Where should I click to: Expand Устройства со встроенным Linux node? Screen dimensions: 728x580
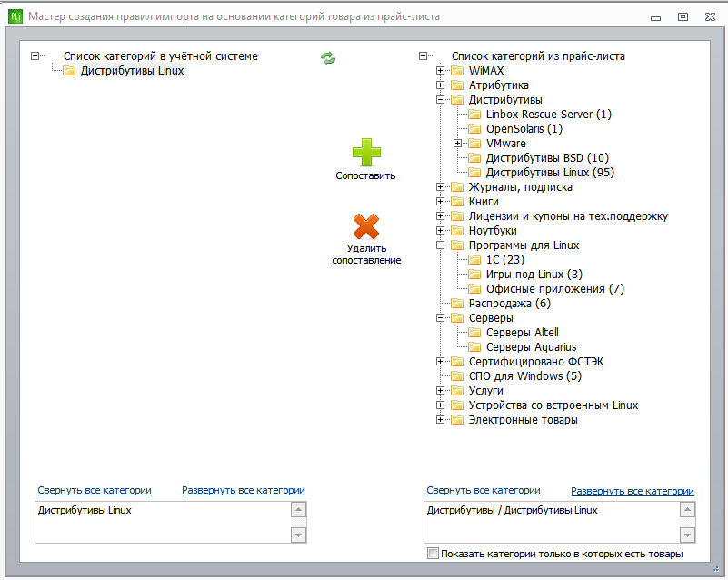440,405
